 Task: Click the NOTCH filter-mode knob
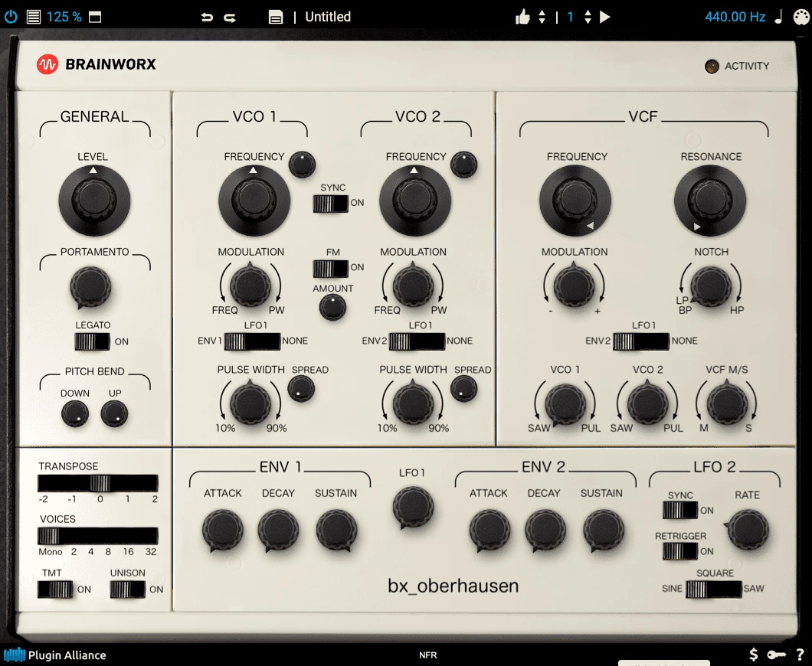click(711, 286)
